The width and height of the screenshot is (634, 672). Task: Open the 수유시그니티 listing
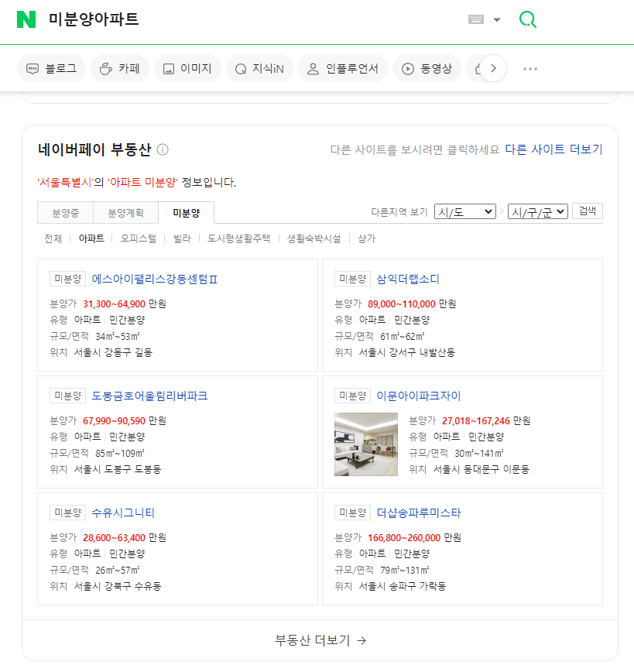point(123,513)
